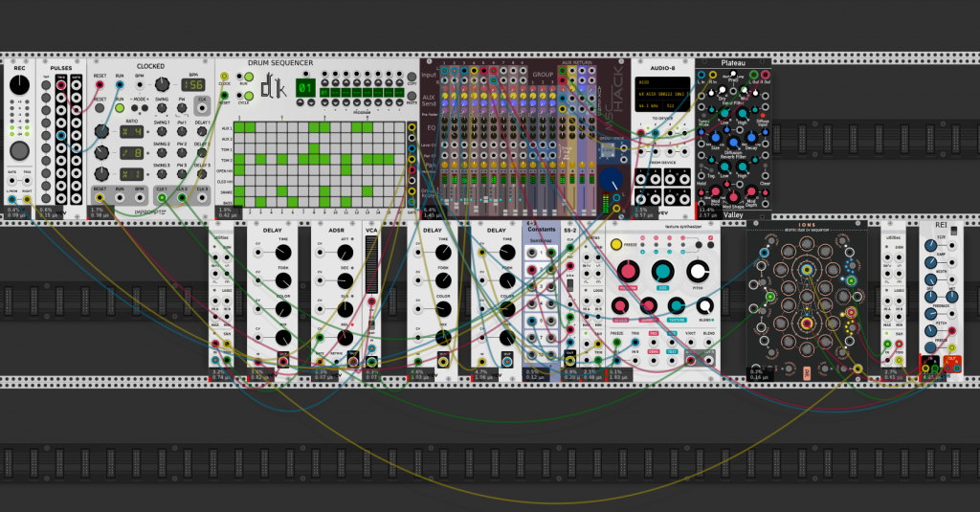Click green AUX RETURN input jack

pos(562,71)
